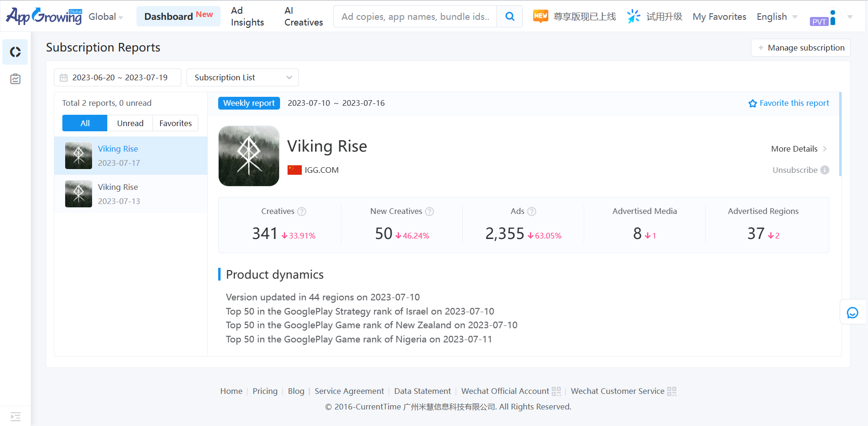Viewport: 868px width, 426px height.
Task: Click the blue sparkle upgrade icon
Action: (633, 17)
